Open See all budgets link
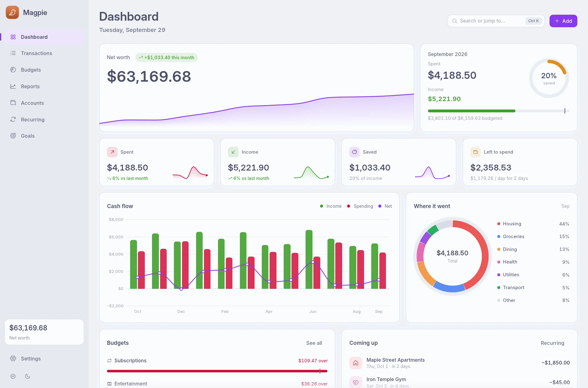588x388 pixels. (x=314, y=343)
